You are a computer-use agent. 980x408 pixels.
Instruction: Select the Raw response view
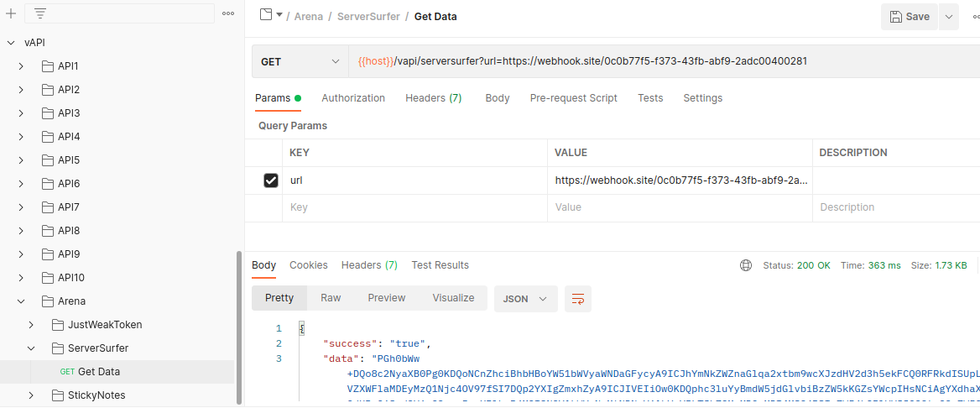(x=331, y=298)
